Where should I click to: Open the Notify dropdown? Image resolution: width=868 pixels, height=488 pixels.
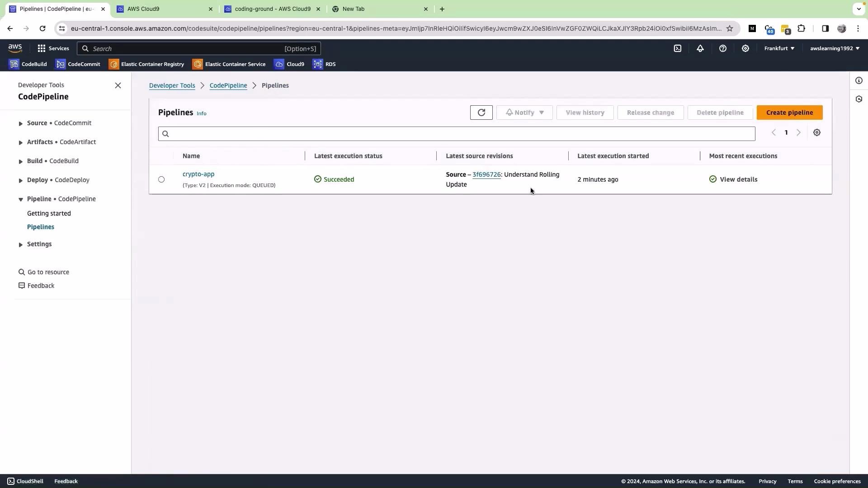(524, 113)
